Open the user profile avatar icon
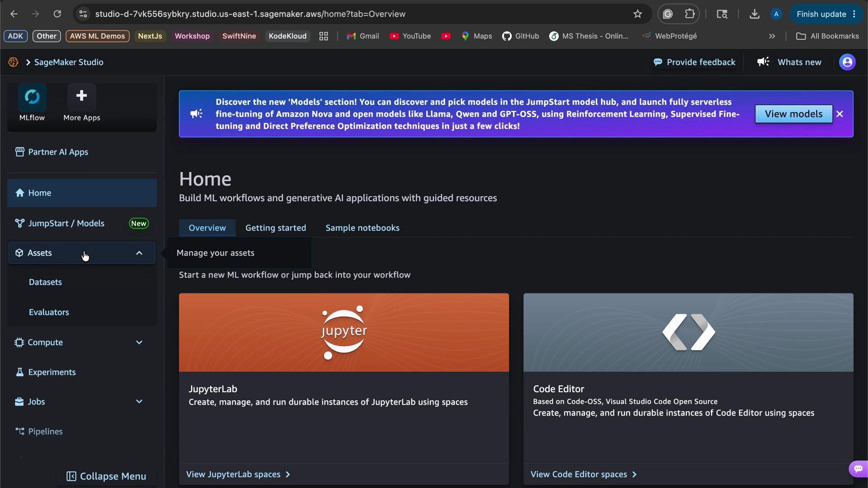The image size is (868, 488). coord(847,62)
